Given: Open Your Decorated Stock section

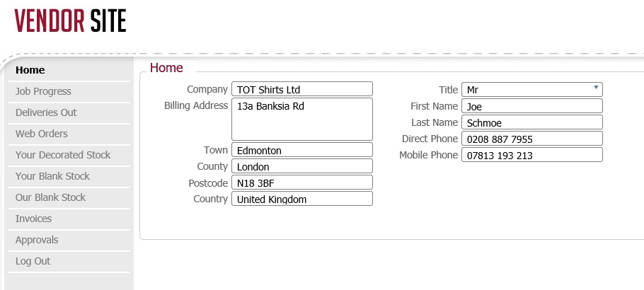Looking at the screenshot, I should click(63, 155).
